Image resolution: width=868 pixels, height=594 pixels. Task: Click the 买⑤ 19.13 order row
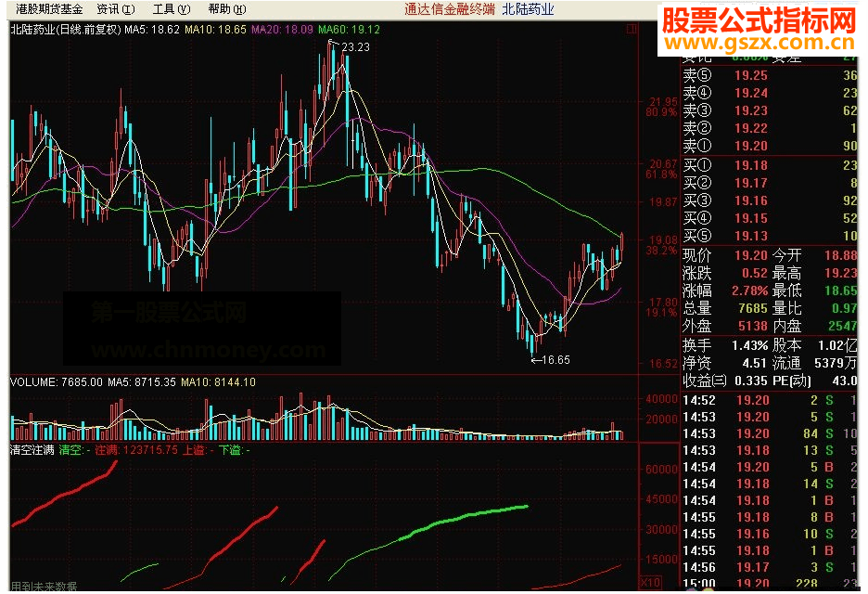[x=769, y=236]
